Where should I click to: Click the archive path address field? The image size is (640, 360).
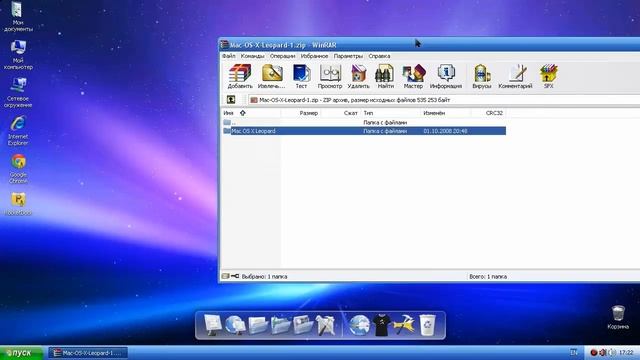[444, 100]
